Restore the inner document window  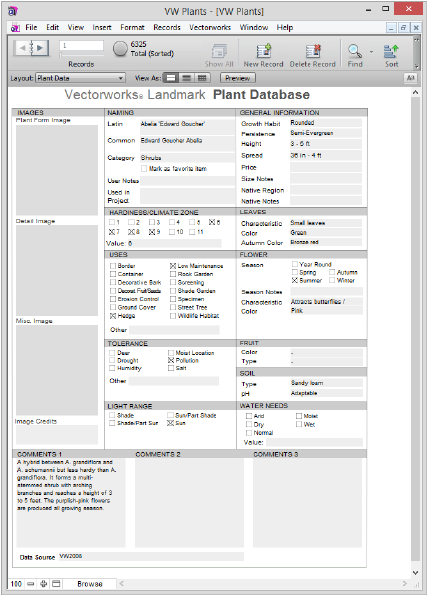coord(403,27)
